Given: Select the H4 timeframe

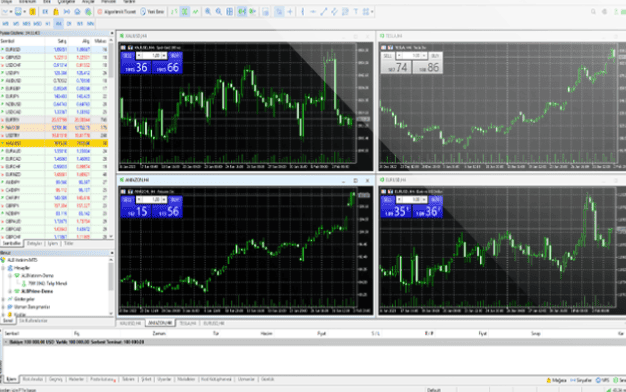Looking at the screenshot, I should pyautogui.click(x=59, y=24).
